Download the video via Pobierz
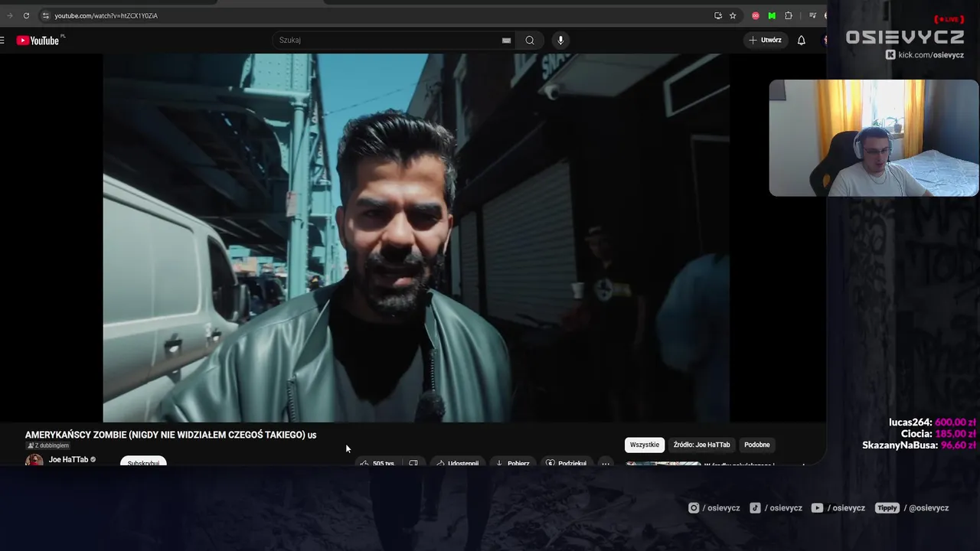This screenshot has height=551, width=980. tap(513, 462)
